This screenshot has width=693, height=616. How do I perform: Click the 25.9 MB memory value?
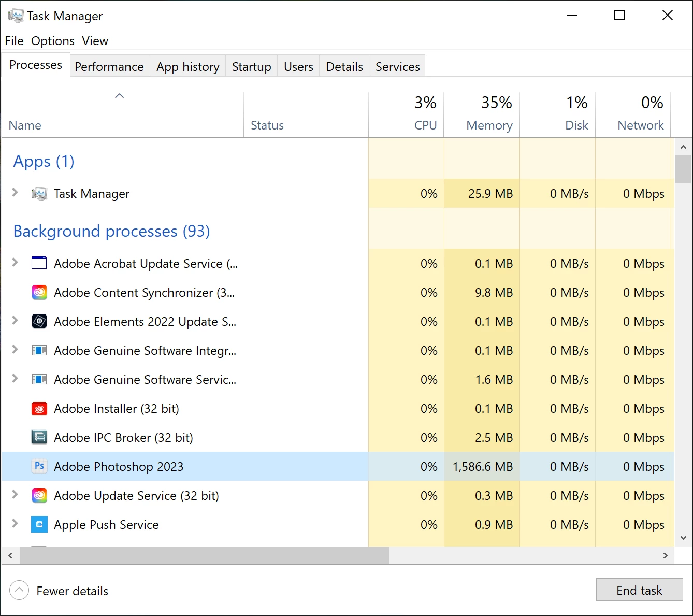coord(490,194)
